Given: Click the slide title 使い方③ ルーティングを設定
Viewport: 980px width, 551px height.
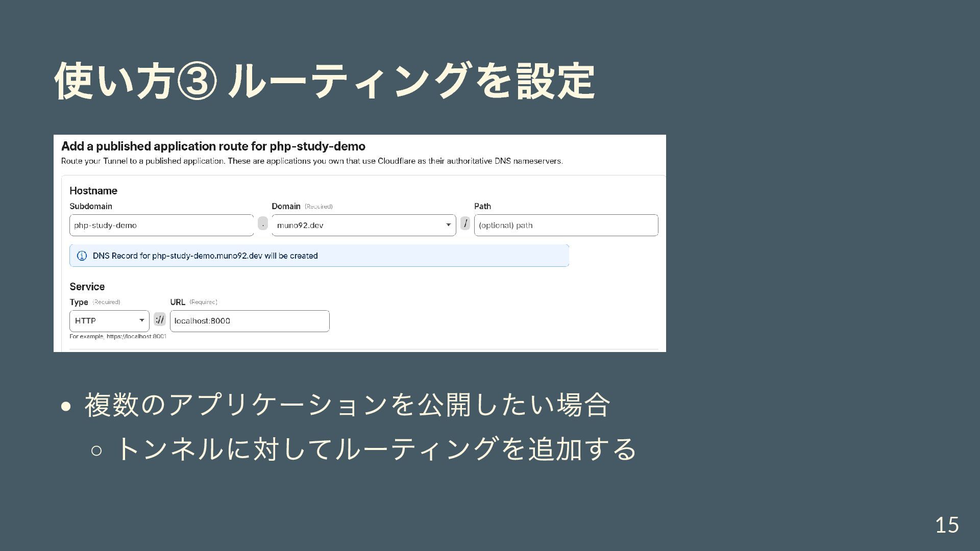Looking at the screenshot, I should [x=325, y=81].
